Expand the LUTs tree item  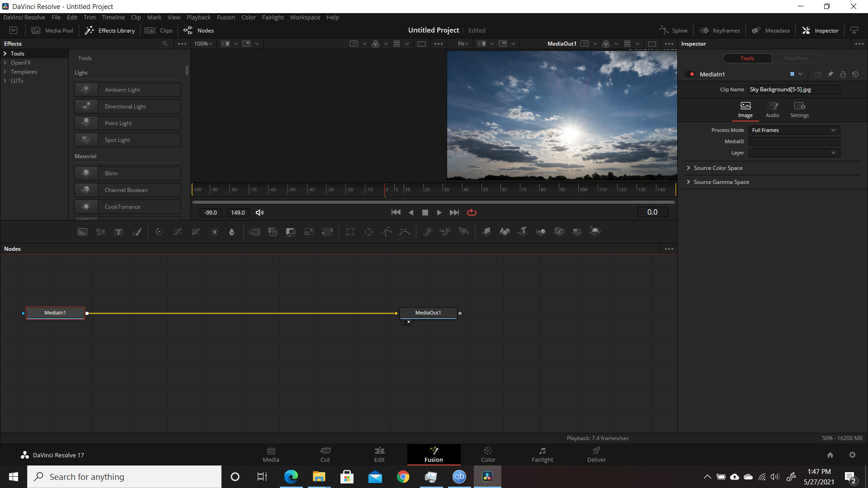click(x=5, y=81)
